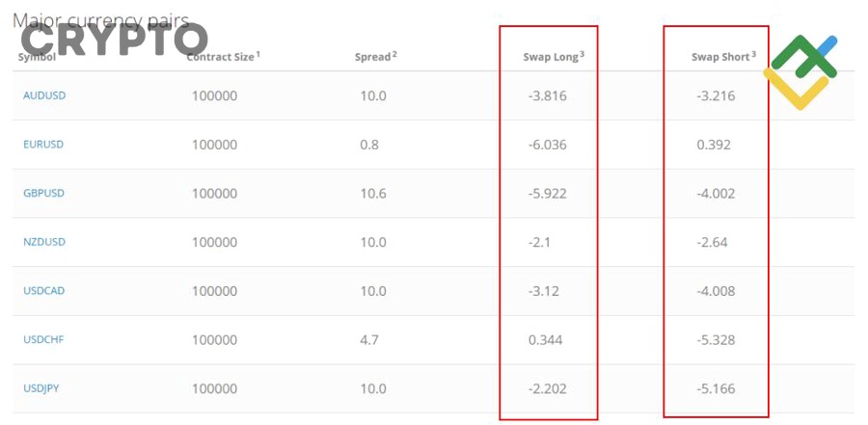Open the NZDUSD symbol link
The width and height of the screenshot is (868, 425).
pos(44,242)
